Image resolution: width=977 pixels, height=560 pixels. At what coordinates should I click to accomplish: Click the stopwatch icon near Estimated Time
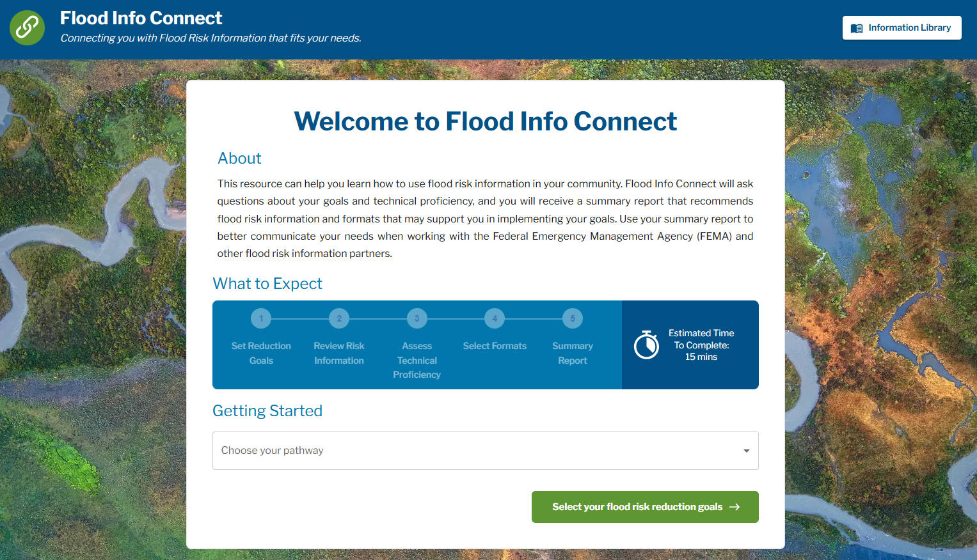(x=646, y=345)
